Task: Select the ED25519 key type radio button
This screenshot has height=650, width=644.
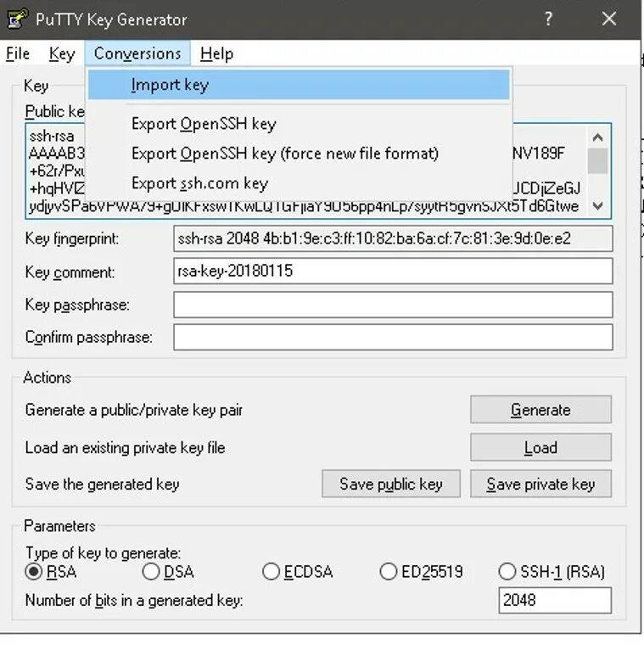Action: pyautogui.click(x=389, y=572)
